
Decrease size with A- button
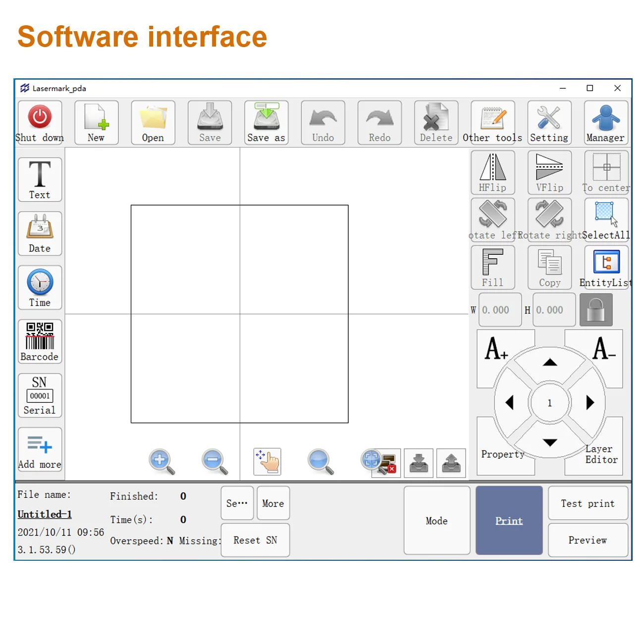tap(604, 349)
